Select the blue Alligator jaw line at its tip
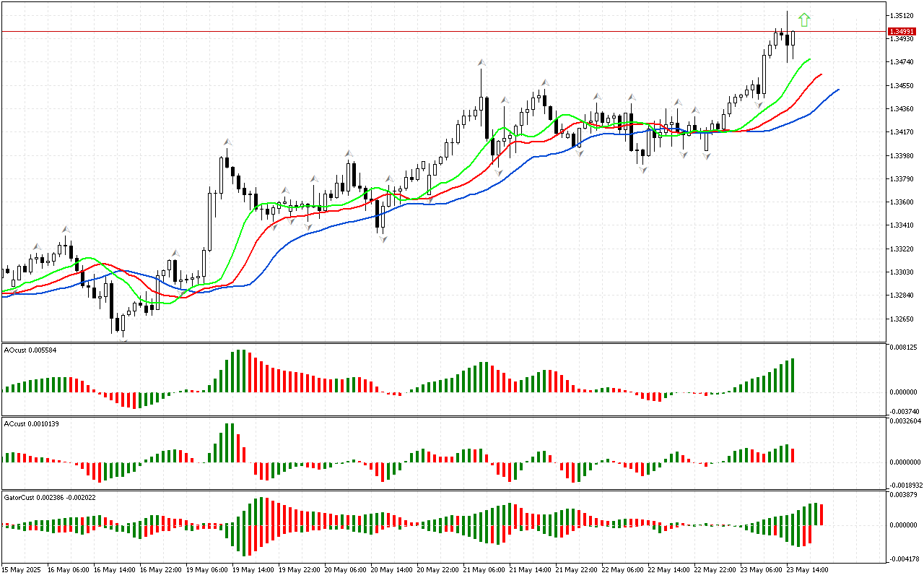The image size is (924, 578). pos(837,90)
